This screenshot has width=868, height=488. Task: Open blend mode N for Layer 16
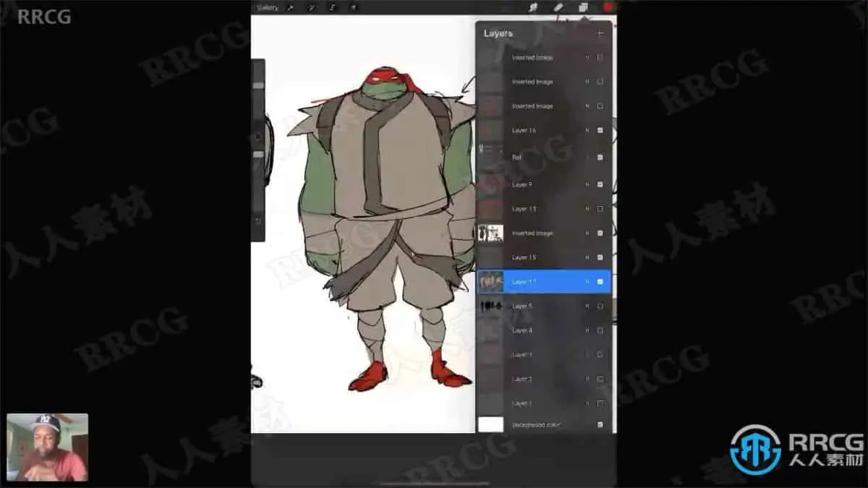pos(587,130)
